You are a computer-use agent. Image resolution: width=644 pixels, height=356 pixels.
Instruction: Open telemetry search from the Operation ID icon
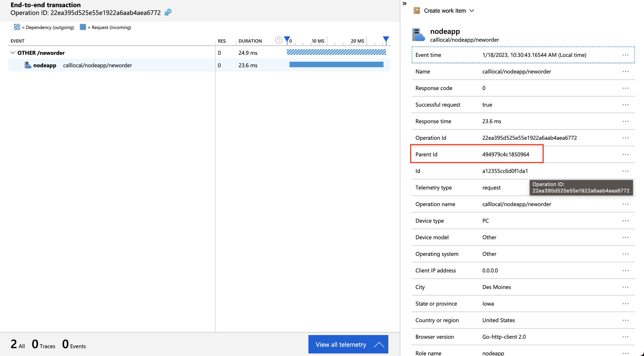pyautogui.click(x=168, y=12)
